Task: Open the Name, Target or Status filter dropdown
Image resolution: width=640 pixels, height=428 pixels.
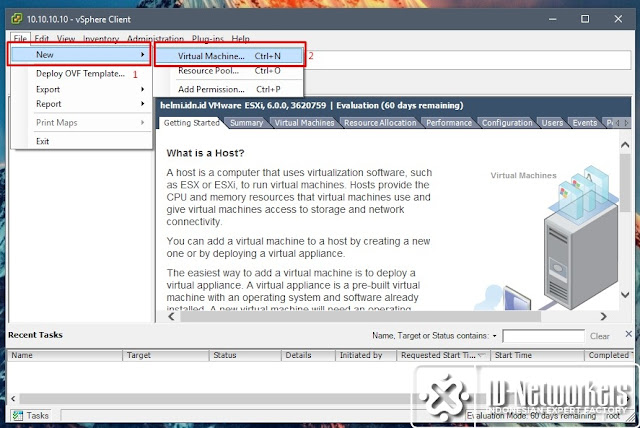Action: pos(494,336)
